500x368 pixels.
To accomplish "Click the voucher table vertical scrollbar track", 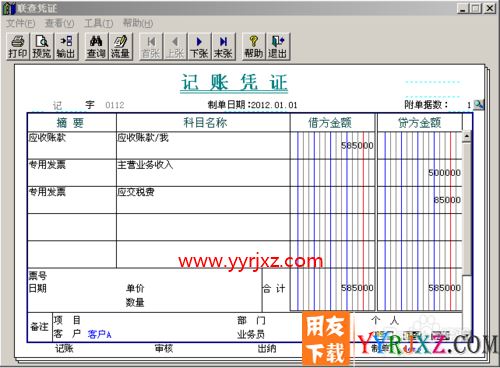I will pyautogui.click(x=467, y=208).
